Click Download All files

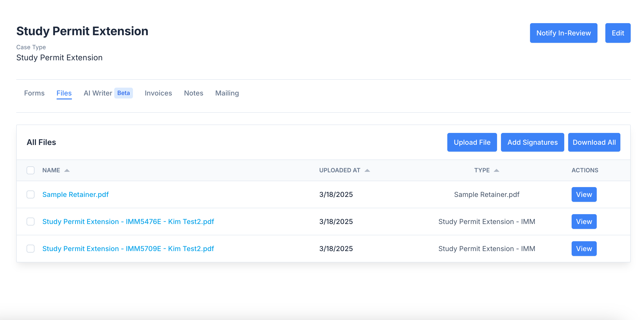594,142
